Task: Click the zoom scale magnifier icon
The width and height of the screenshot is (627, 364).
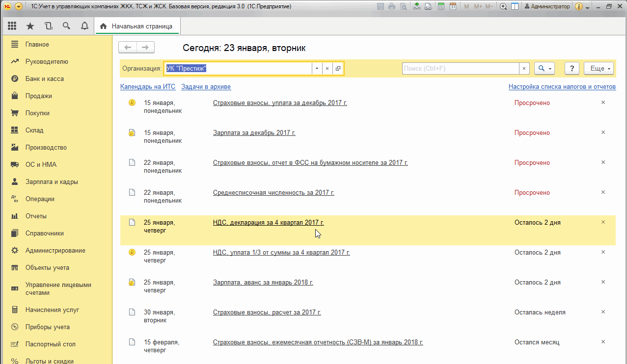Action: (503, 6)
